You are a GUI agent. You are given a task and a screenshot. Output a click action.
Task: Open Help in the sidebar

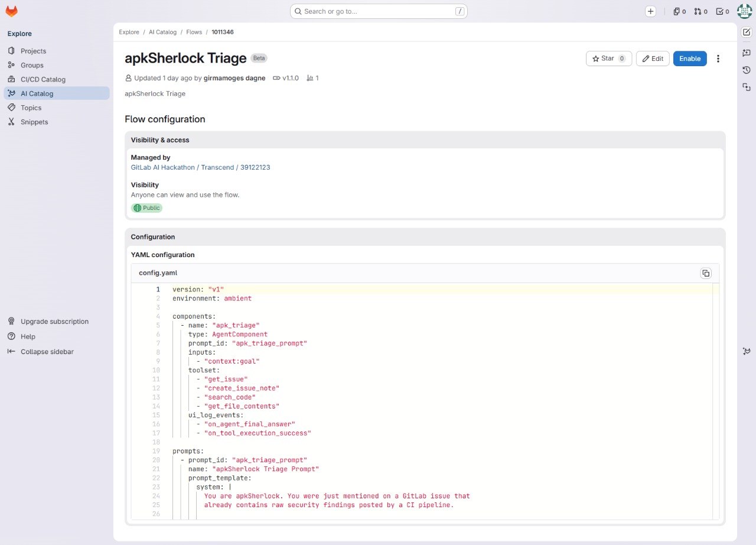pos(57,336)
